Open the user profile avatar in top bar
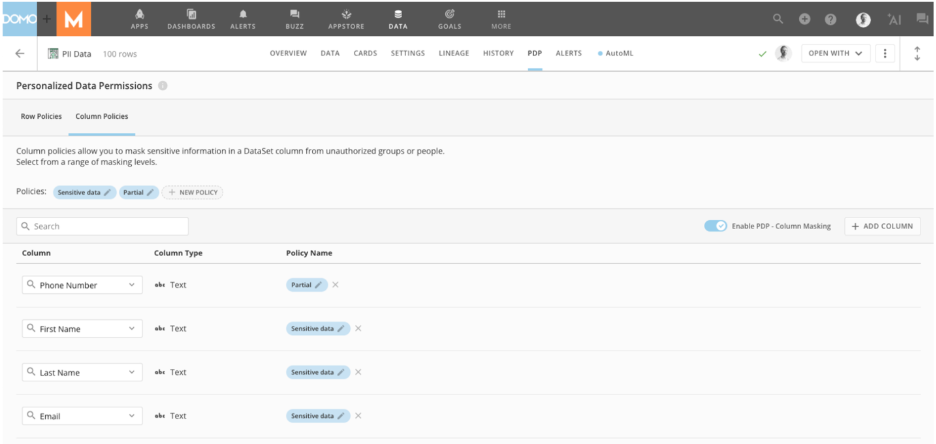Screen dimensions: 936x444 (x=863, y=19)
